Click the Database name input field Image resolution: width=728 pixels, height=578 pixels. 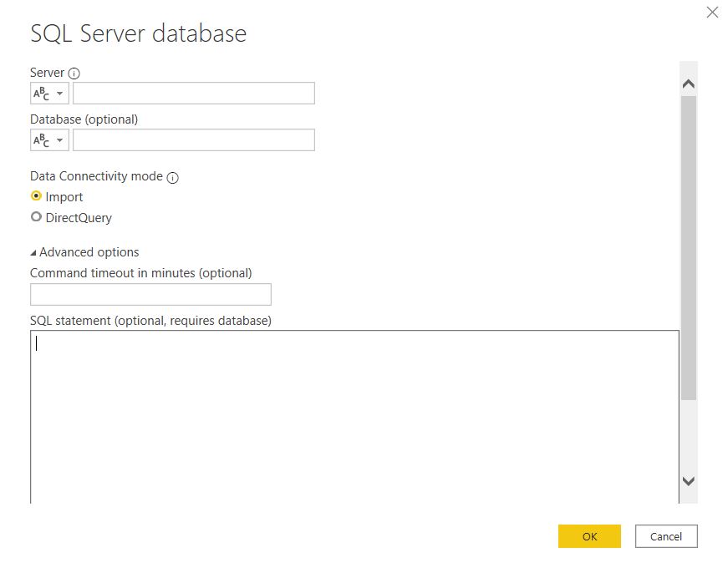pyautogui.click(x=194, y=140)
